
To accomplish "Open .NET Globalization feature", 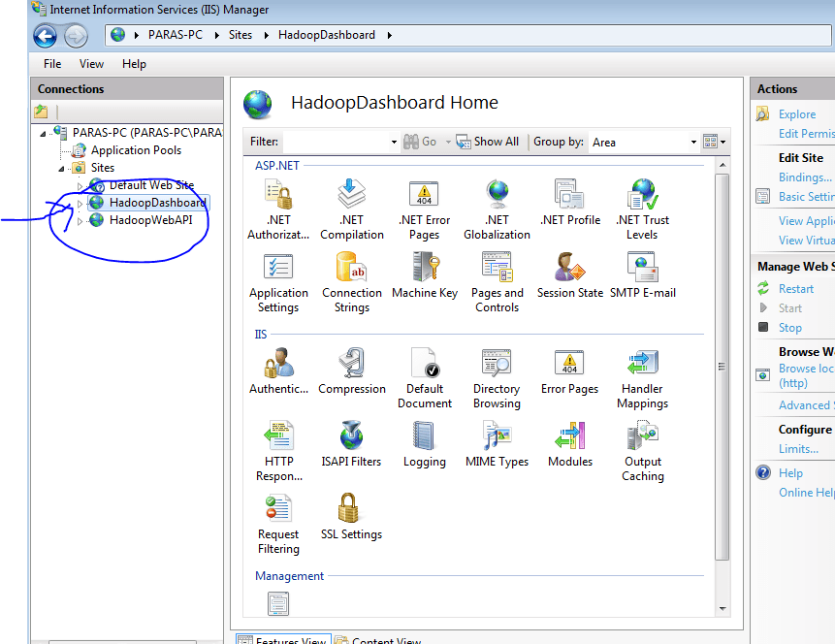I will [497, 209].
